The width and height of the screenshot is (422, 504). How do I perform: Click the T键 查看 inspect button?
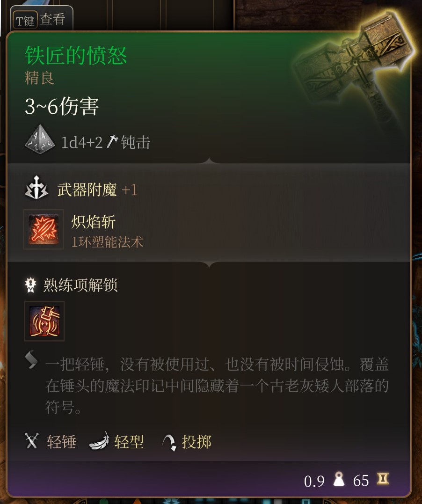42,19
